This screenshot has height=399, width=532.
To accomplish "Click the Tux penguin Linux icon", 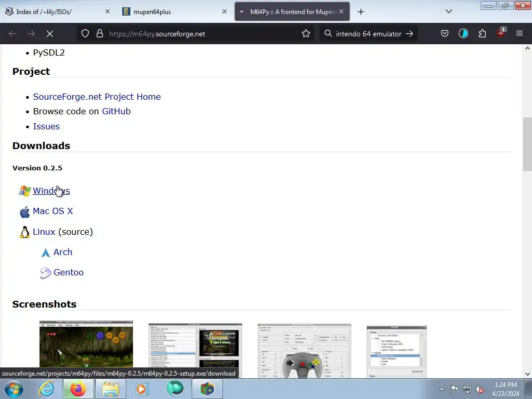I will pos(24,232).
